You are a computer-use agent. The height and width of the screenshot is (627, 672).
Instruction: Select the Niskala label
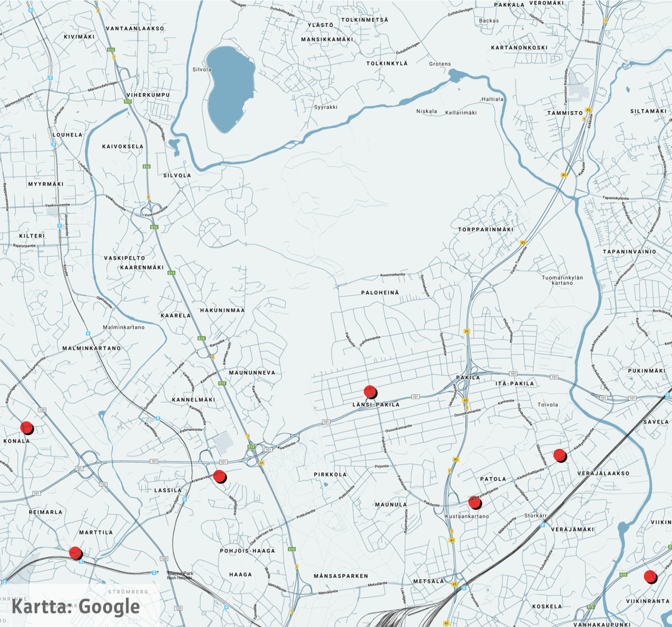(x=427, y=111)
